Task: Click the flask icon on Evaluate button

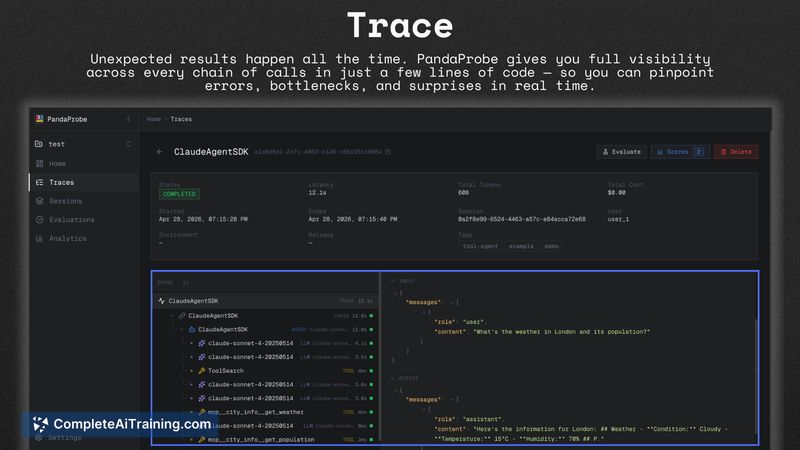Action: 605,152
